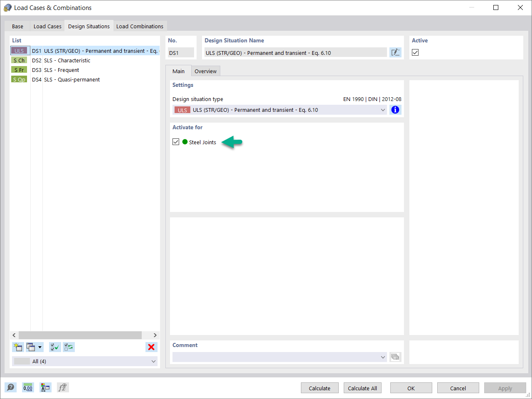Click the copy design situation icon
This screenshot has width=532, height=399.
pos(31,347)
